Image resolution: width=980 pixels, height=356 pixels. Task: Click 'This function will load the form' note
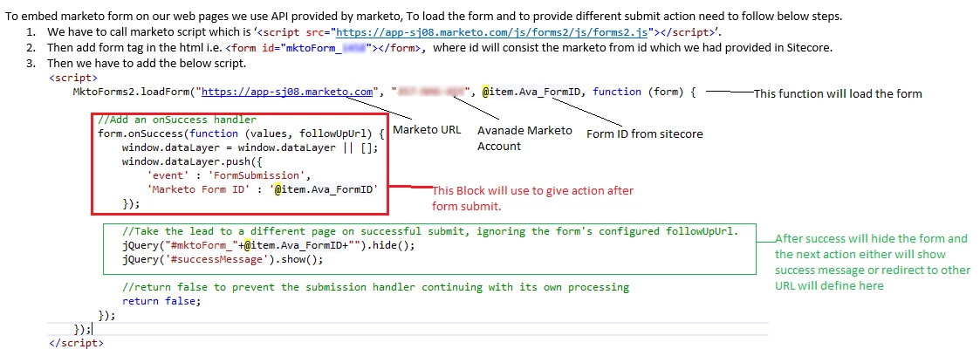point(838,94)
